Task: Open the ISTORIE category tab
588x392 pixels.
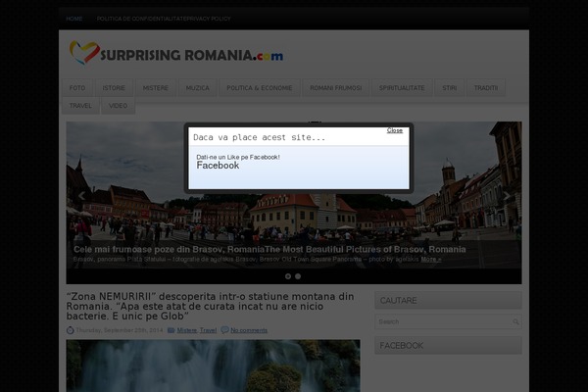Action: coord(114,88)
